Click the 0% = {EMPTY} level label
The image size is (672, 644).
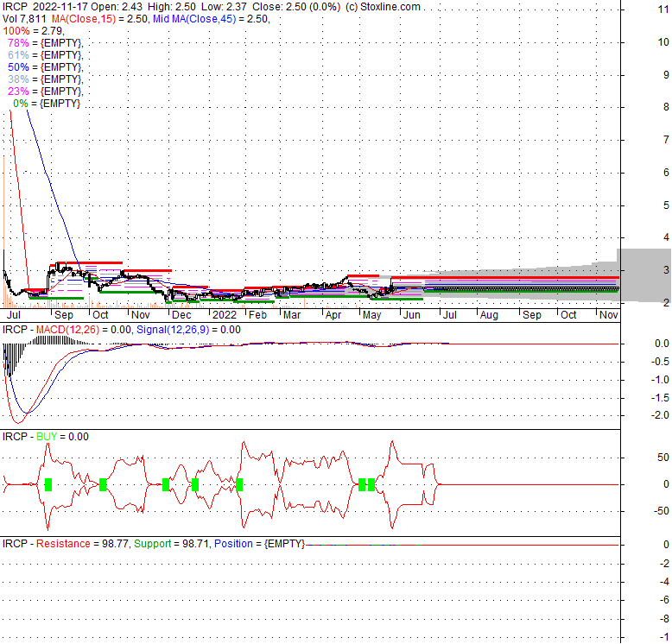tap(47, 104)
